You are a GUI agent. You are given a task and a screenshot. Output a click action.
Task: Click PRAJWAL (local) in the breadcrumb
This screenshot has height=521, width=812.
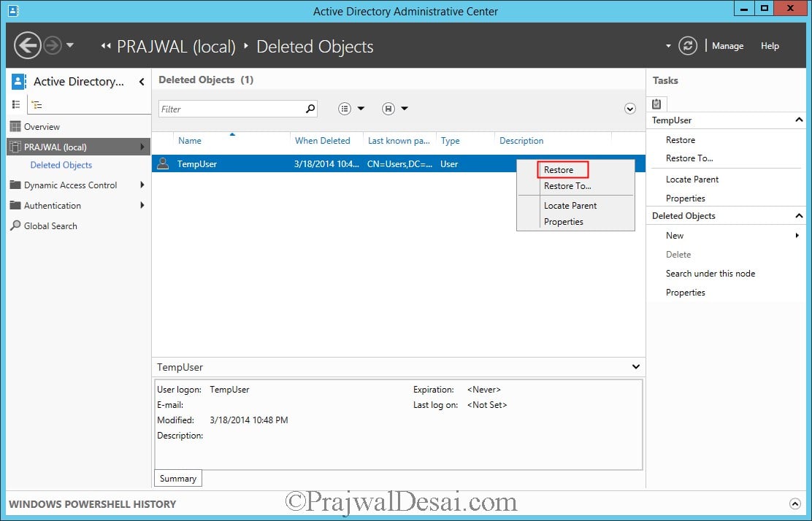(x=176, y=47)
